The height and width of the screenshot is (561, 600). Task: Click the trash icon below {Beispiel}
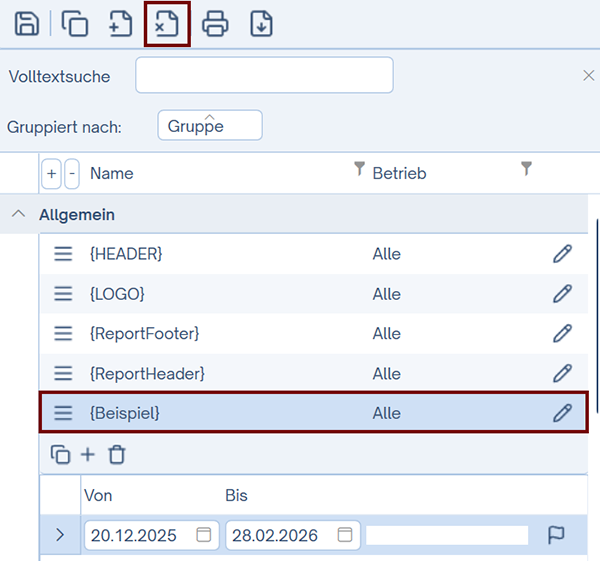[117, 455]
